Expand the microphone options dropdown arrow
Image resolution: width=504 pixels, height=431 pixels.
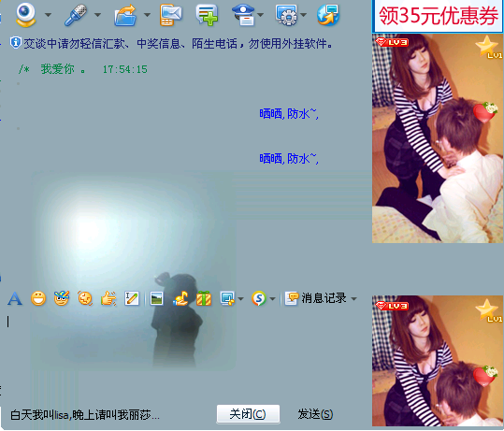(x=97, y=15)
